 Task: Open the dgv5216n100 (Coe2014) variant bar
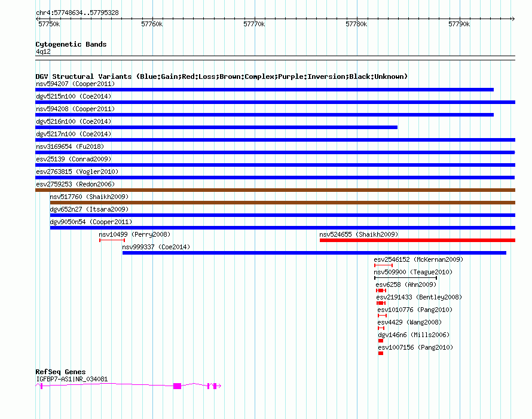[x=216, y=127]
